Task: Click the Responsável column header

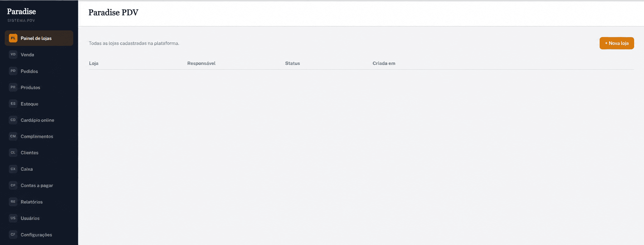Action: click(201, 63)
